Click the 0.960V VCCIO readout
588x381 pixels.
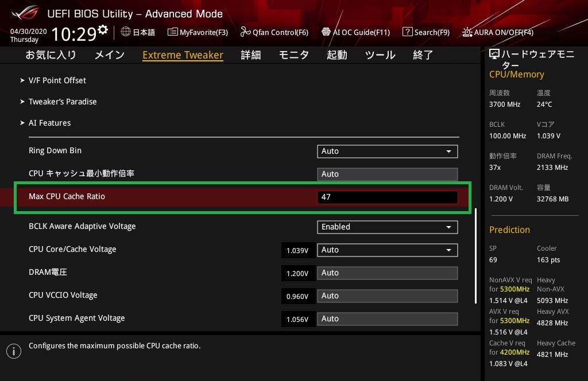pyautogui.click(x=298, y=296)
